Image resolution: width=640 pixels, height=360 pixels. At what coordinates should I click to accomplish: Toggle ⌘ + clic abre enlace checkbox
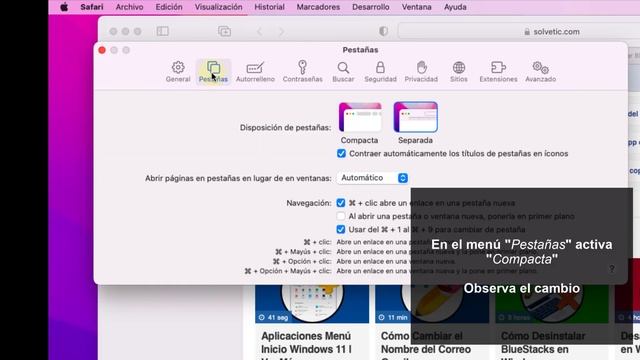(340, 203)
